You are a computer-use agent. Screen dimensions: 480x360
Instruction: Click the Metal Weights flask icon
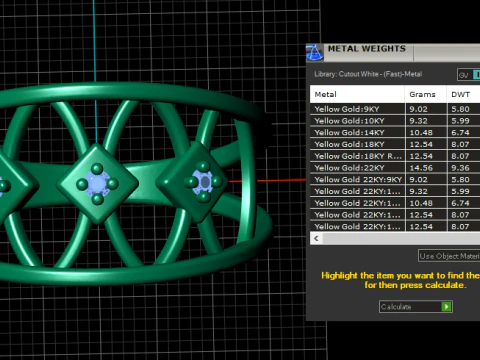pos(314,53)
